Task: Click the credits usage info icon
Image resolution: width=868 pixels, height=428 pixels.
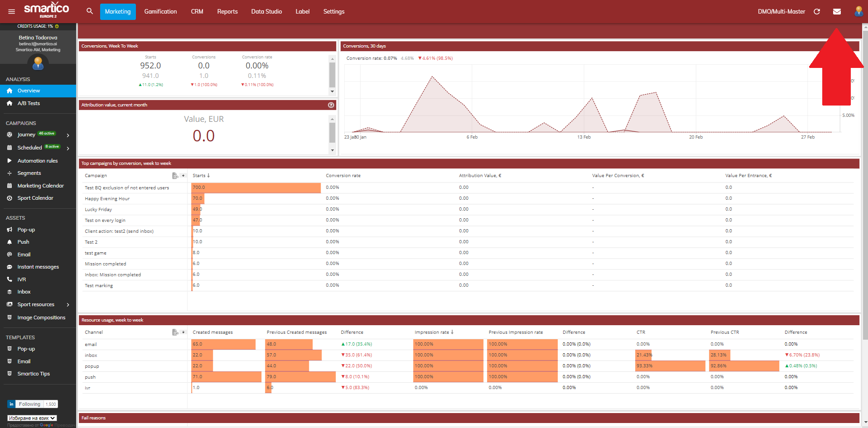Action: [x=57, y=26]
